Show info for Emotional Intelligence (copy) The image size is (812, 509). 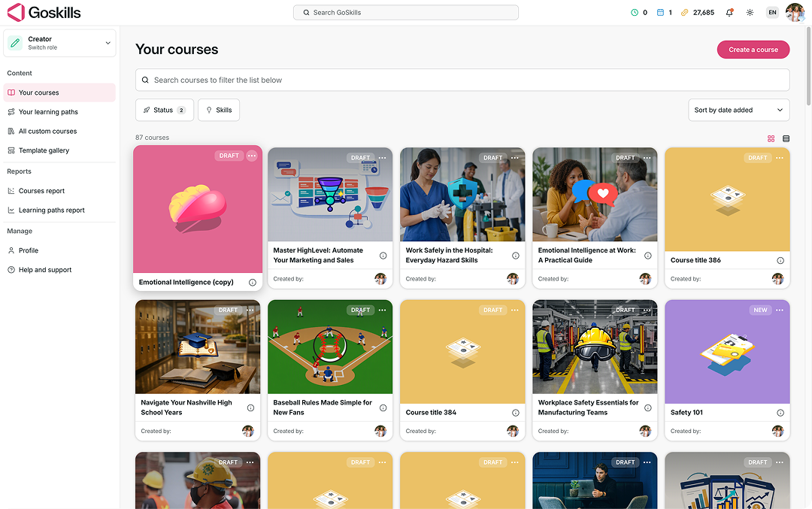[252, 282]
